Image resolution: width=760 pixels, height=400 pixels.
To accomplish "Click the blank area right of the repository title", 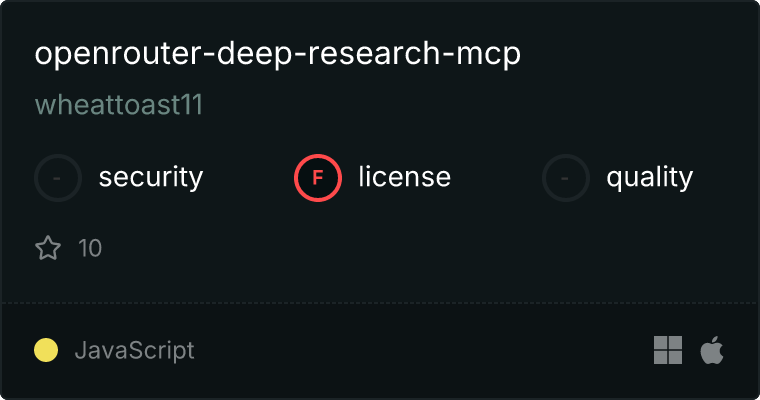I will coord(635,54).
